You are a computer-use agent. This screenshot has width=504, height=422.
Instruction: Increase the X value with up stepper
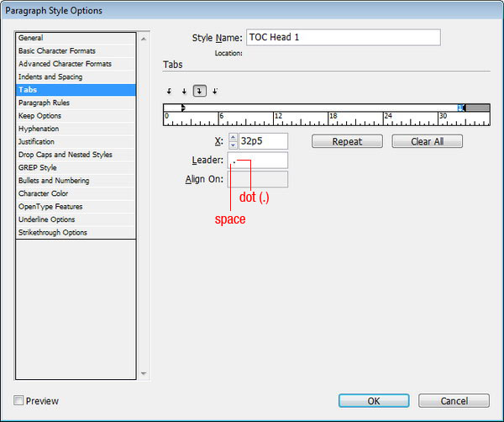click(x=233, y=137)
